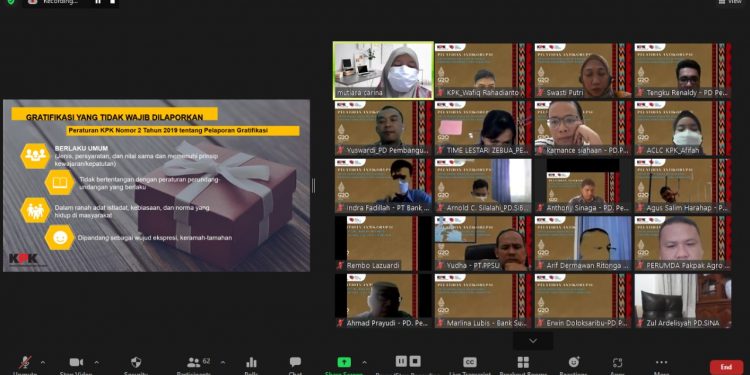Select Swasti Putri's video tile
This screenshot has height=375, width=750.
pos(583,70)
